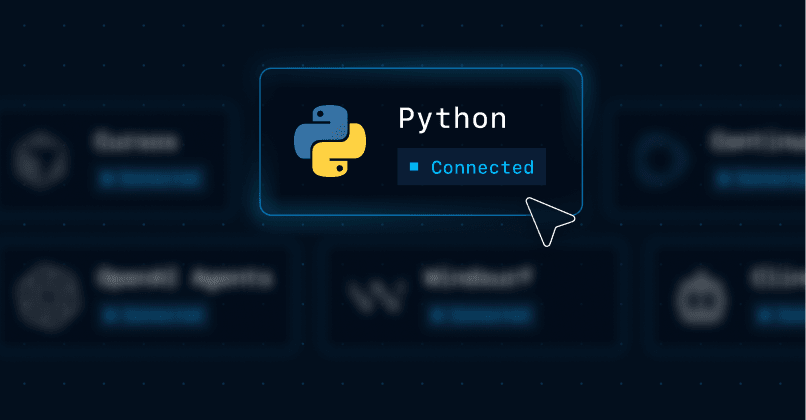Click the Connected status badge
Screen dimensions: 806x420
click(471, 167)
